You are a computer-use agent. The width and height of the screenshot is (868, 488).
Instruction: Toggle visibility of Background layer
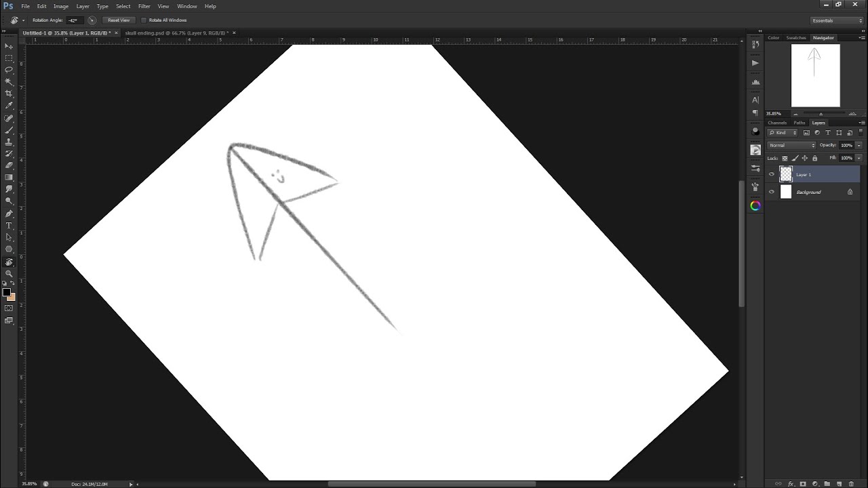tap(771, 192)
